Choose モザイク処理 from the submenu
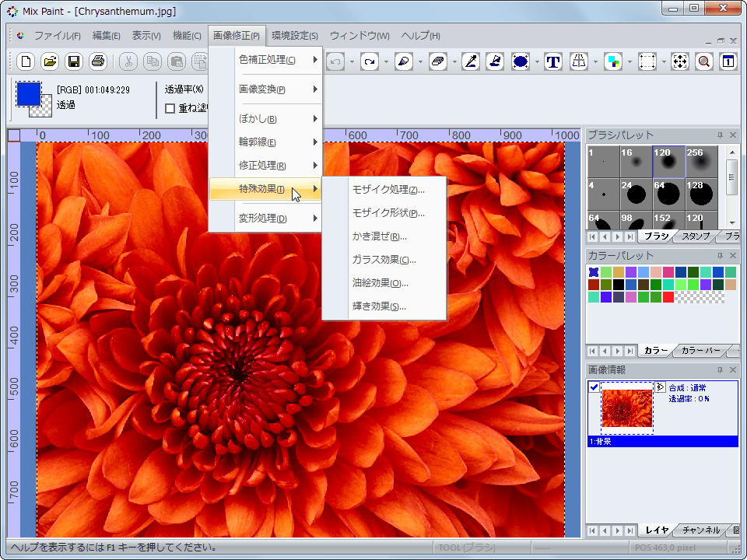The width and height of the screenshot is (747, 560). 384,190
